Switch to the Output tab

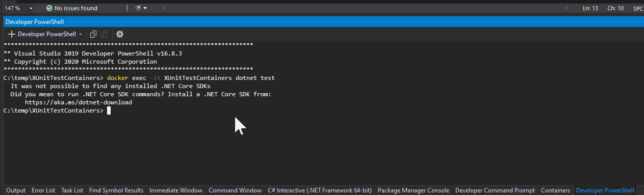16,190
